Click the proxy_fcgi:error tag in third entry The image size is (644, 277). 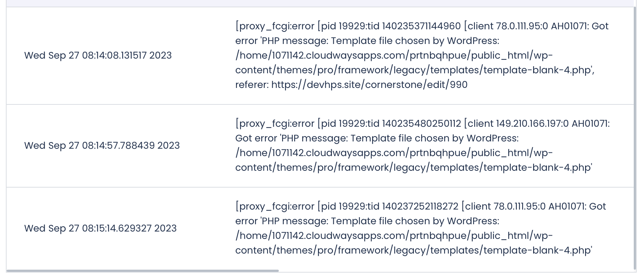pos(275,206)
